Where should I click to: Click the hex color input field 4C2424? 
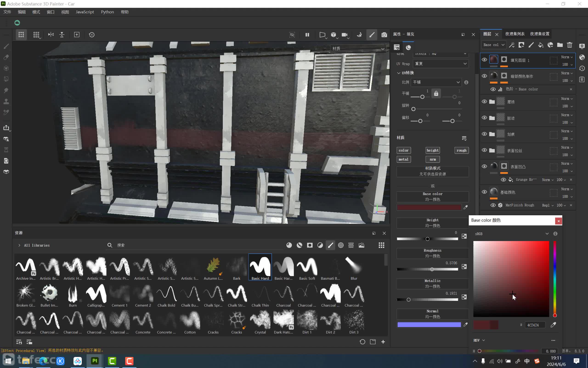point(535,325)
